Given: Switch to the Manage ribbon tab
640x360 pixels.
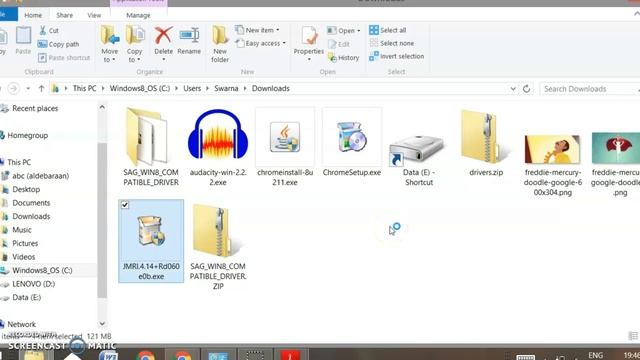Looking at the screenshot, I should point(138,15).
